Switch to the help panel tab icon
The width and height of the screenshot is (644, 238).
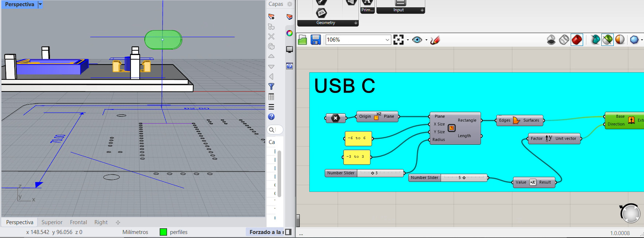coord(290,66)
